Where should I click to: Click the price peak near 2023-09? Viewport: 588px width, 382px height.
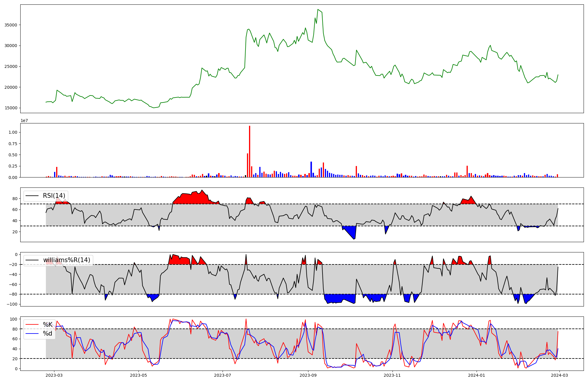point(318,10)
